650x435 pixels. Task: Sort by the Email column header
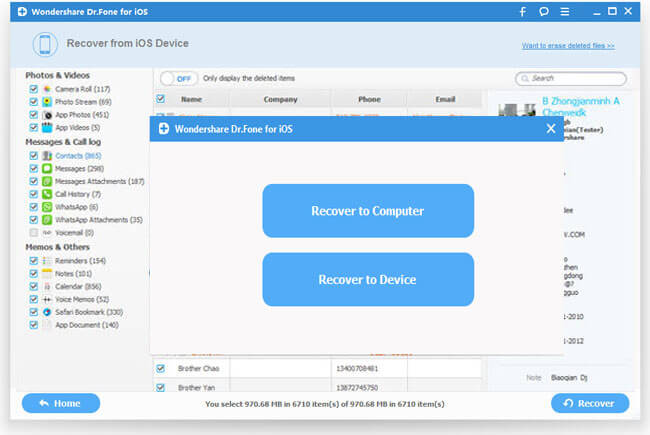coord(445,100)
